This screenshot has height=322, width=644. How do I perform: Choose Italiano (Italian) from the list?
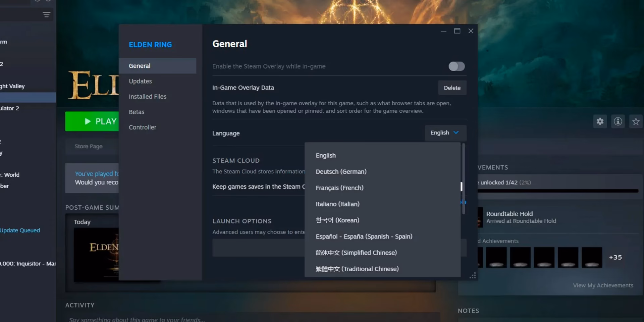pos(382,204)
